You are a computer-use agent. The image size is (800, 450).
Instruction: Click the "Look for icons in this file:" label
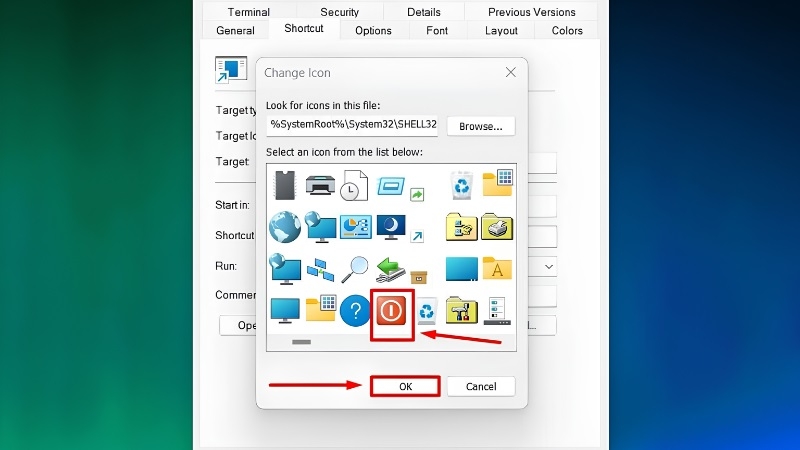(322, 106)
